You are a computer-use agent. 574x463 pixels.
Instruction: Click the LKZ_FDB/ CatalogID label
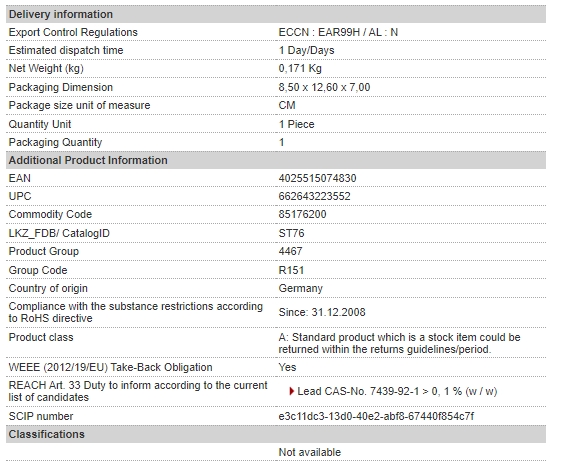[x=59, y=233]
